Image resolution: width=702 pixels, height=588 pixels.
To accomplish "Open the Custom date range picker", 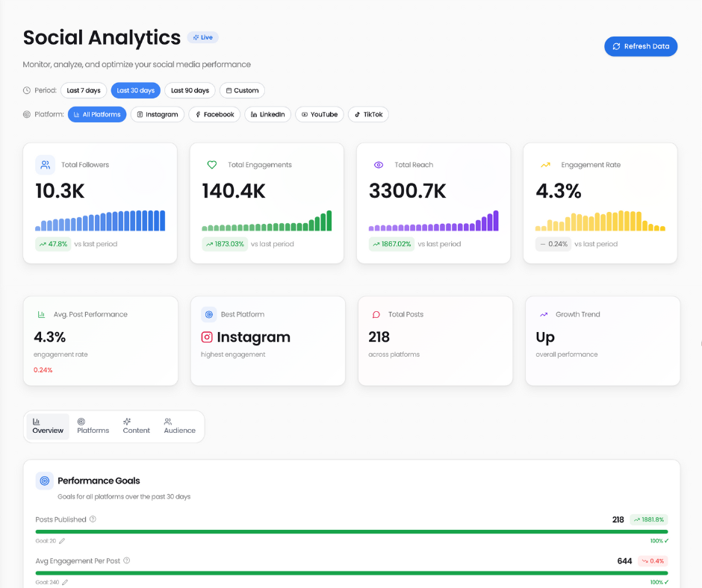I will pos(242,90).
